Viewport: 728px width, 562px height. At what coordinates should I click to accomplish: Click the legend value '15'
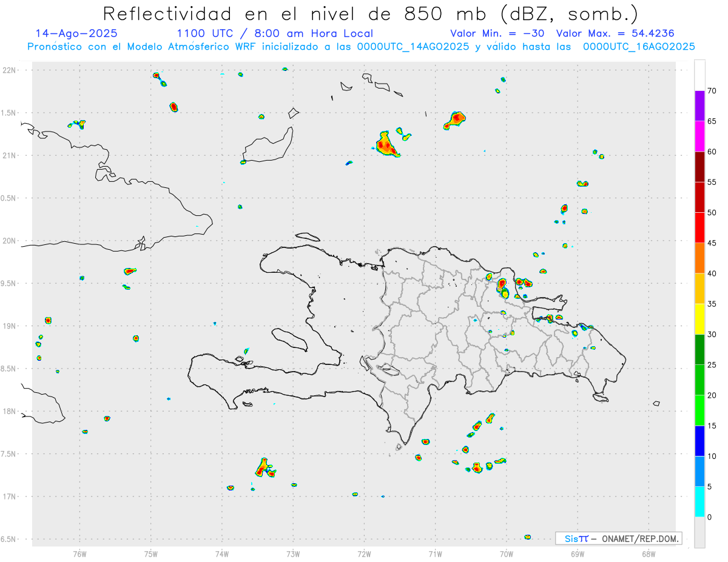[x=712, y=426]
